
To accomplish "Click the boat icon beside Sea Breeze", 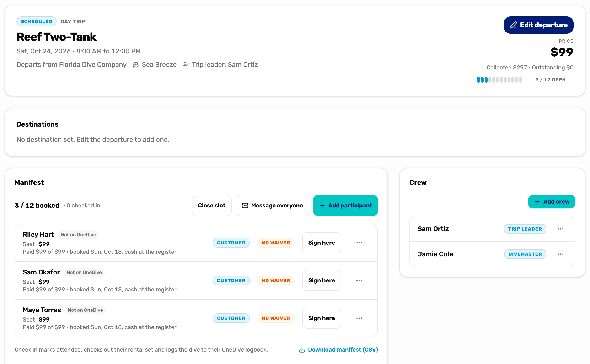I will coord(136,65).
